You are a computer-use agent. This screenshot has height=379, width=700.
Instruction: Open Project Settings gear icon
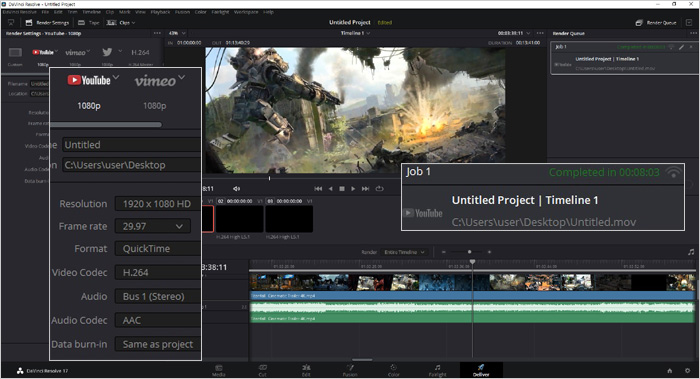pyautogui.click(x=688, y=371)
